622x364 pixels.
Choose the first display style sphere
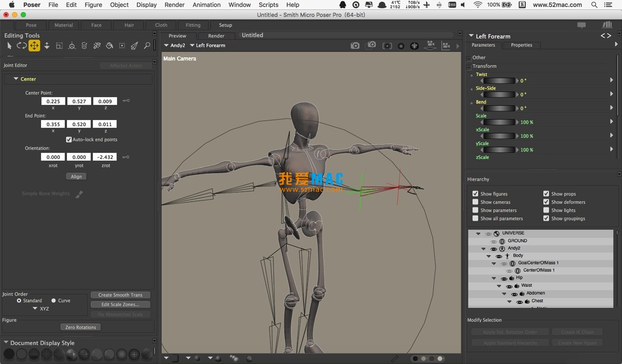point(9,354)
